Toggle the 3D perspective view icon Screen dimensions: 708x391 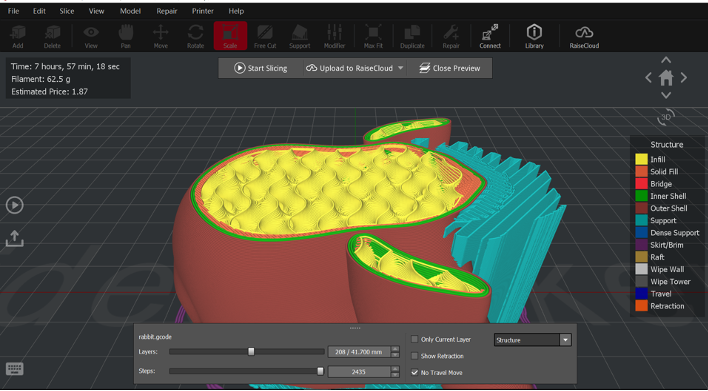[x=666, y=117]
